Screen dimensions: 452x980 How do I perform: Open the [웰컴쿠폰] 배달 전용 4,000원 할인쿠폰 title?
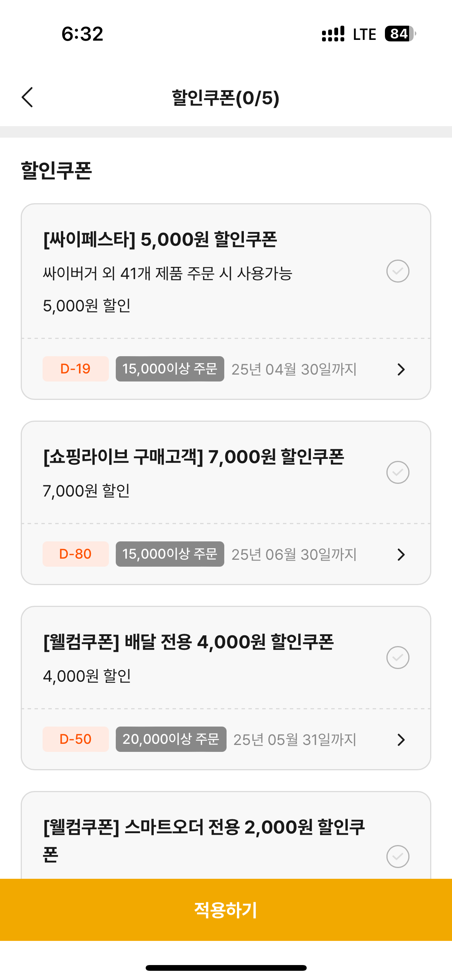(189, 642)
